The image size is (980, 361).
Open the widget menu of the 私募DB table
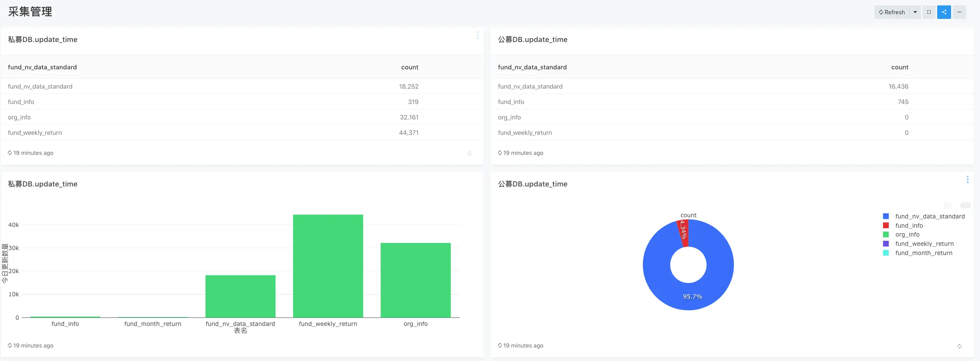coord(477,35)
